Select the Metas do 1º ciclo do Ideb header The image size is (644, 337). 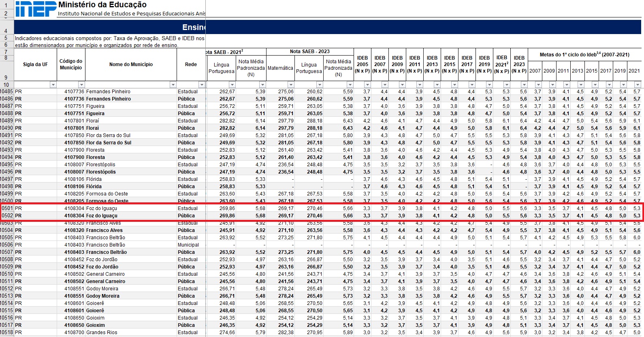pyautogui.click(x=584, y=55)
